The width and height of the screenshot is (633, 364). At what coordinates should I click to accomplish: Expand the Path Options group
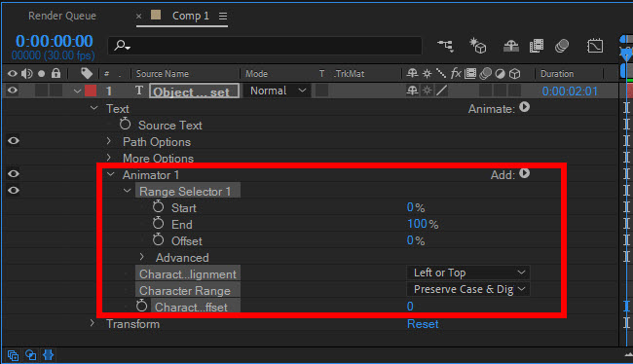109,141
